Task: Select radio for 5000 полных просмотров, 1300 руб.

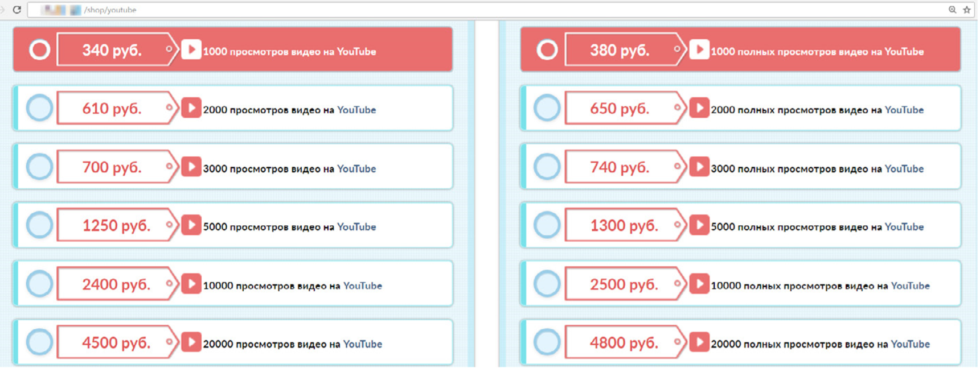Action: coord(547,225)
